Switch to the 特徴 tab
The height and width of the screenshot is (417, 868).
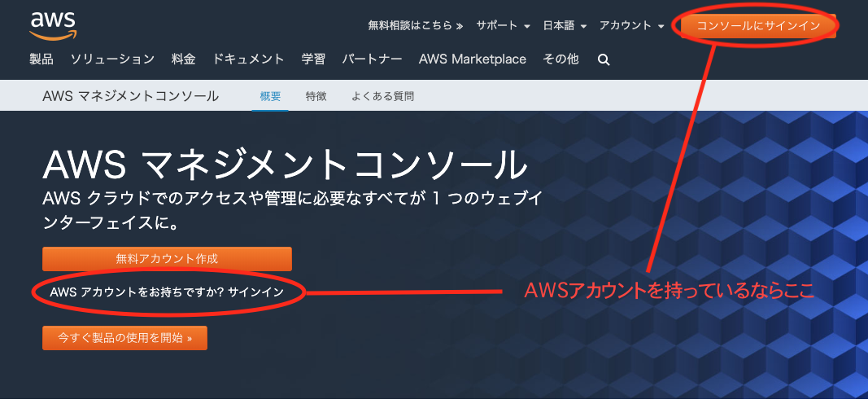(316, 96)
